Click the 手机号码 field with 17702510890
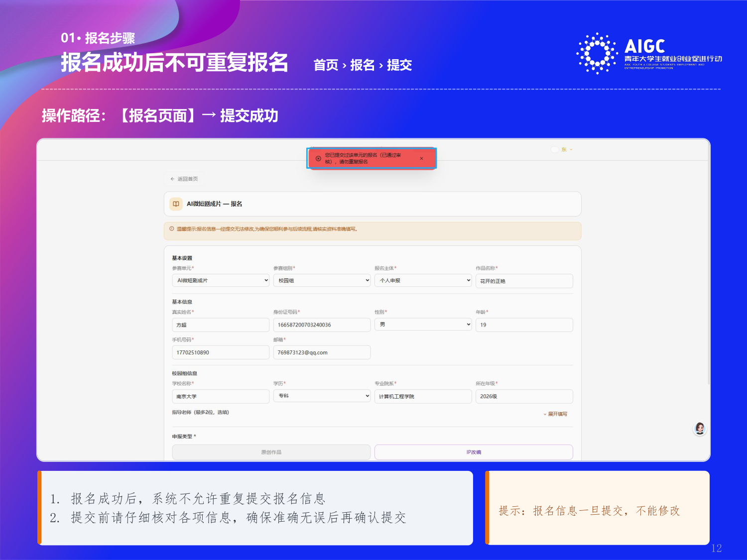Image resolution: width=747 pixels, height=560 pixels. [x=221, y=352]
